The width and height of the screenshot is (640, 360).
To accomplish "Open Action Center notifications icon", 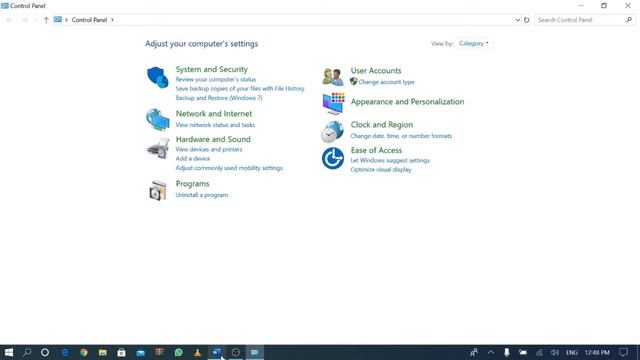I will point(623,352).
